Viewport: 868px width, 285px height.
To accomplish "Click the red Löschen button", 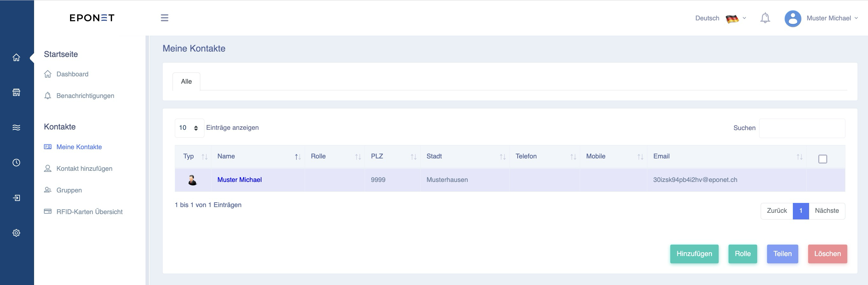I will click(x=827, y=254).
